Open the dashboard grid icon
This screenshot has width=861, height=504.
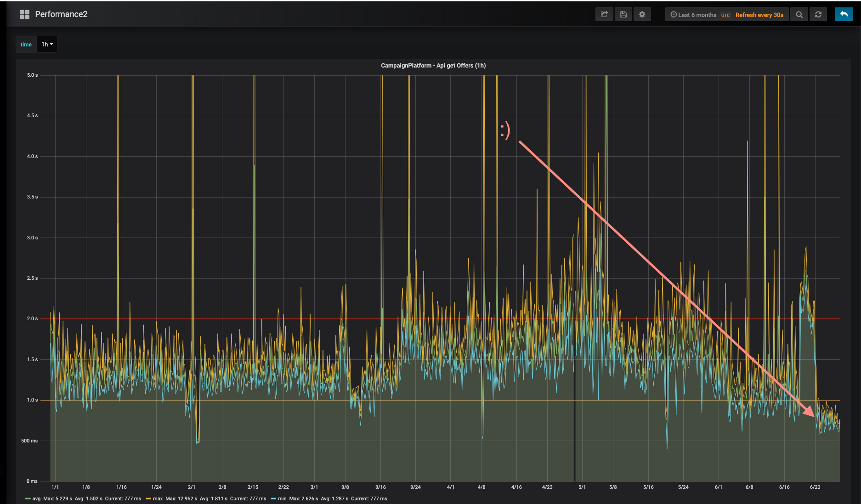pos(25,14)
